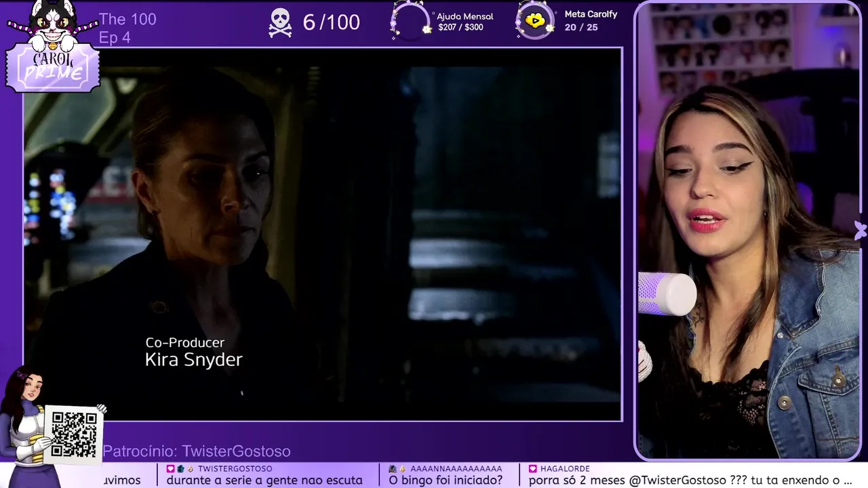Click 'The 100' show title
The width and height of the screenshot is (868, 488).
pyautogui.click(x=127, y=19)
